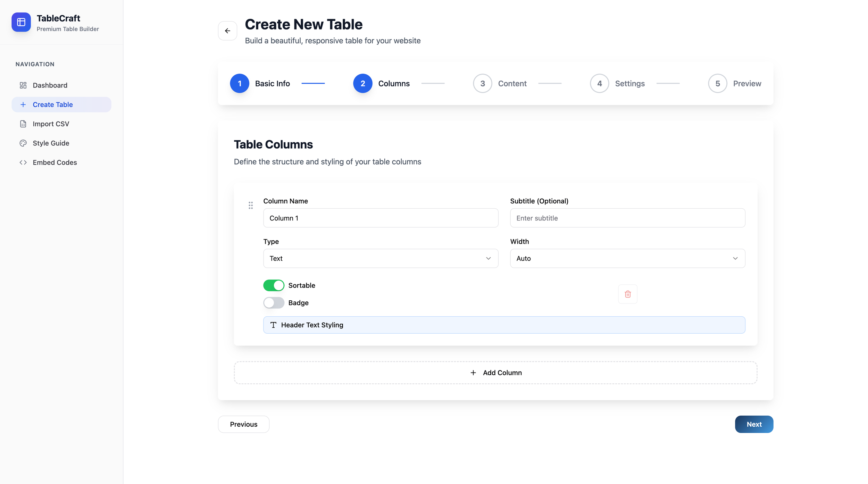The height and width of the screenshot is (484, 868).
Task: Click the plus icon in Add Column
Action: (x=473, y=373)
